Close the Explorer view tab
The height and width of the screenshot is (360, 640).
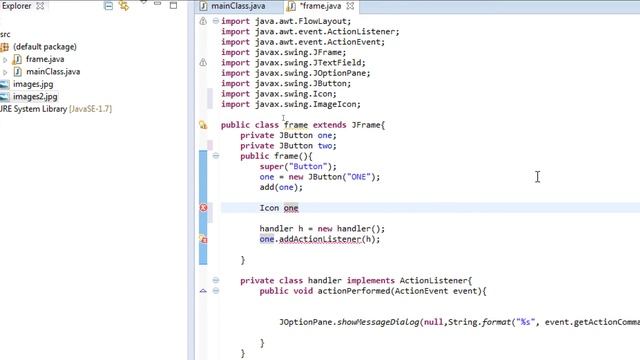click(40, 6)
